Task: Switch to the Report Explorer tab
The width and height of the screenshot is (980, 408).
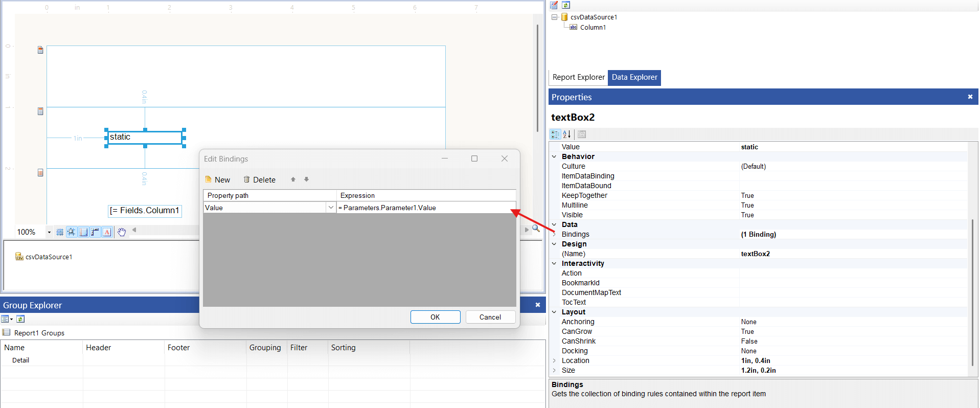Action: [x=578, y=77]
